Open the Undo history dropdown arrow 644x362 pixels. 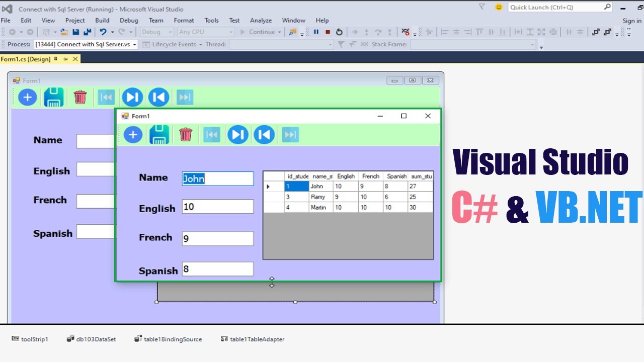point(112,32)
